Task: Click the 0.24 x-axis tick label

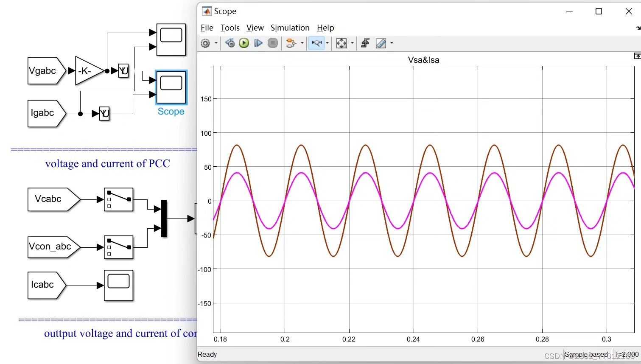Action: 413,339
